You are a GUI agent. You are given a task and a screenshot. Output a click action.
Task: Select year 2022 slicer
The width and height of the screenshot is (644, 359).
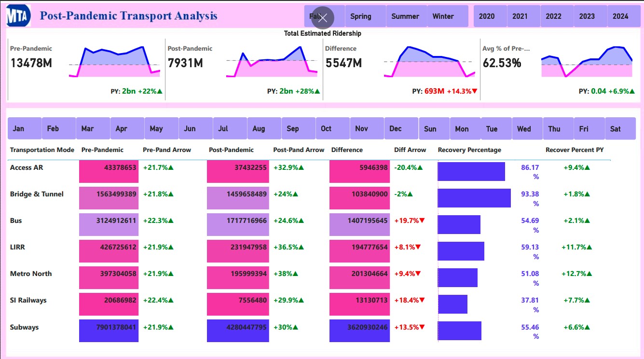click(x=557, y=16)
